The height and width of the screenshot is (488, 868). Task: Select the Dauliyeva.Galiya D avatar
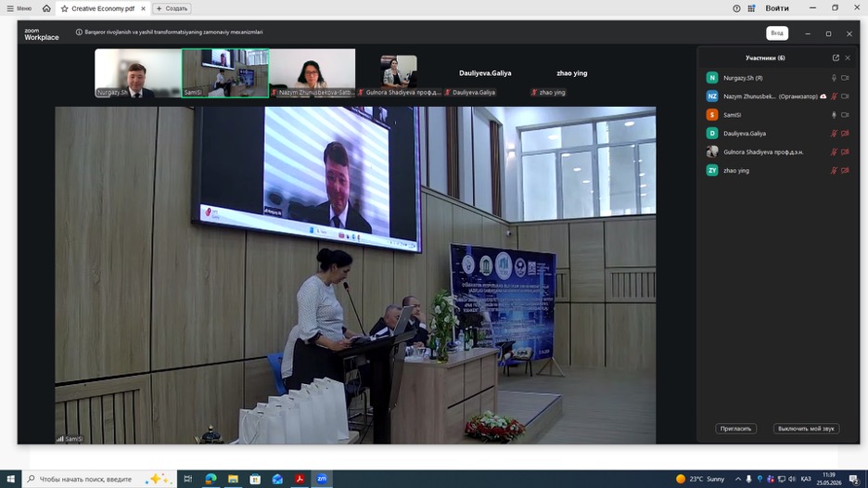point(712,134)
